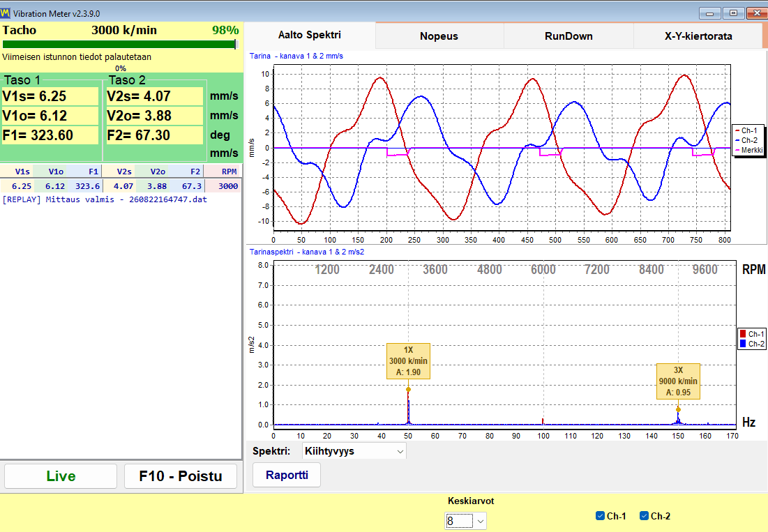Select the V1s= 6.25 value field

pos(50,96)
